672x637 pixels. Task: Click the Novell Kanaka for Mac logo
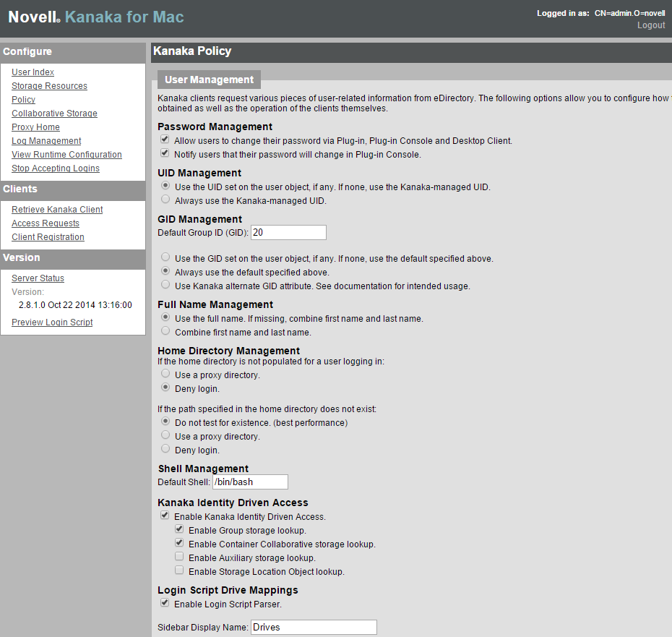[96, 17]
